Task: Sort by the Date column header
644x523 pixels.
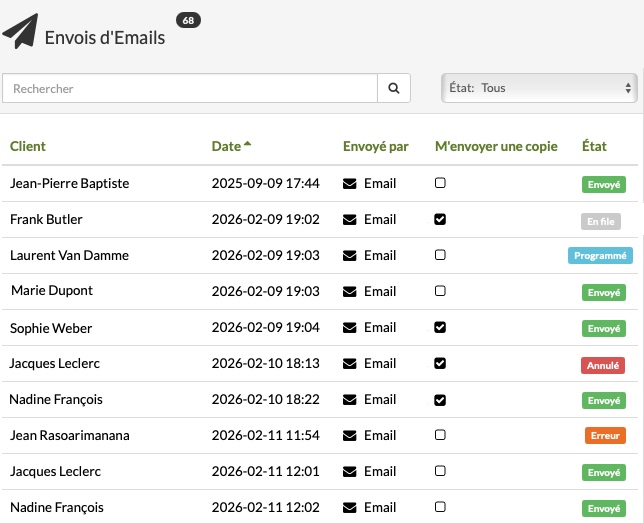Action: click(x=231, y=146)
